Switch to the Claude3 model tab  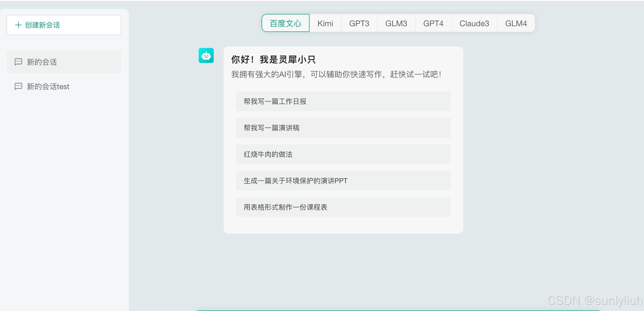[474, 23]
